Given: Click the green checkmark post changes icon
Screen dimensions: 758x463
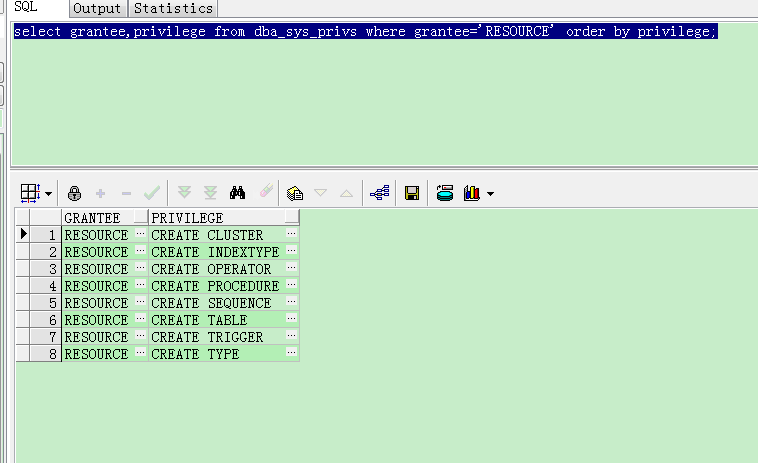Looking at the screenshot, I should tap(152, 193).
